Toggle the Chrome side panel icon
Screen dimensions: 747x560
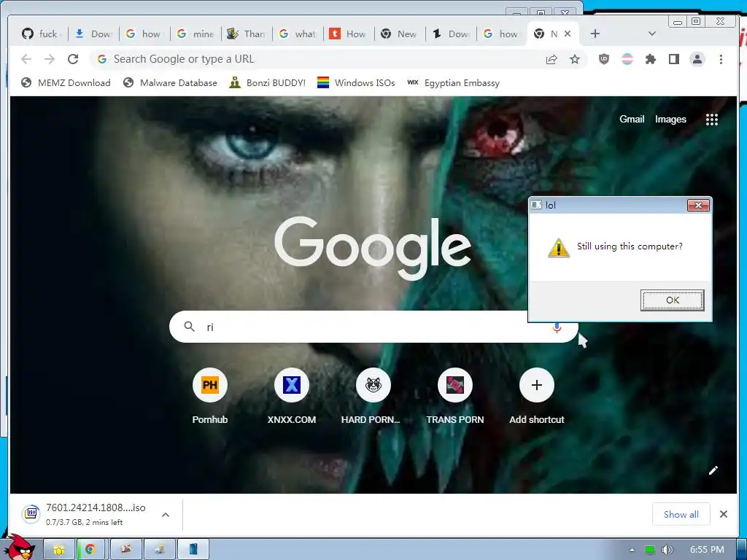[673, 59]
